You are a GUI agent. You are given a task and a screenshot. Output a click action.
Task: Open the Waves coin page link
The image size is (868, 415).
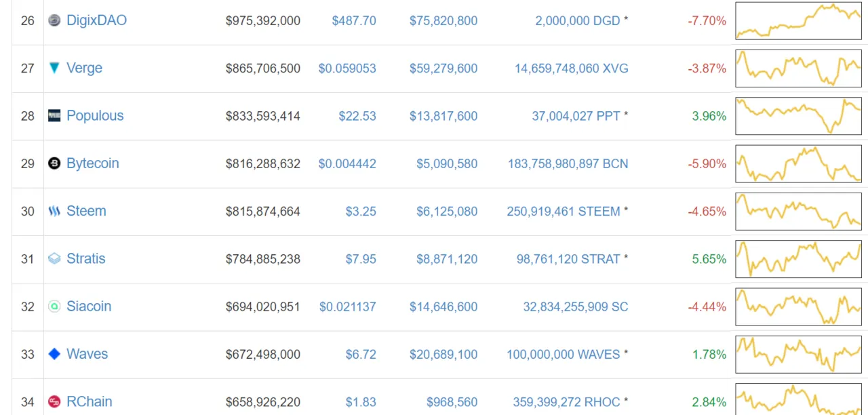point(87,354)
